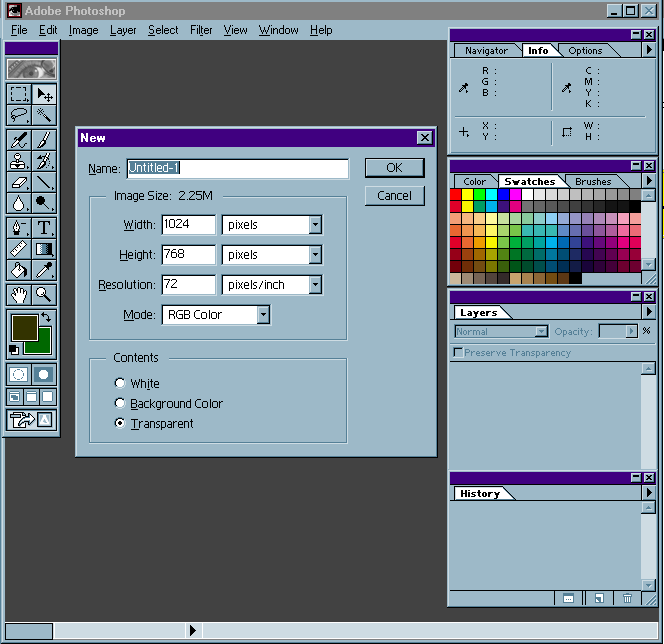Switch to Standard Screen mode
664x644 pixels.
point(15,397)
